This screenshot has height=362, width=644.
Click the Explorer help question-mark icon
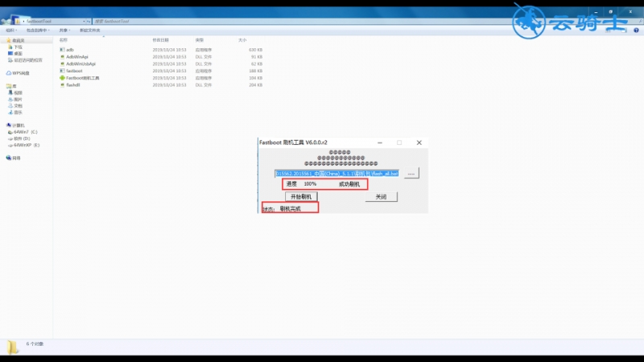pos(636,31)
